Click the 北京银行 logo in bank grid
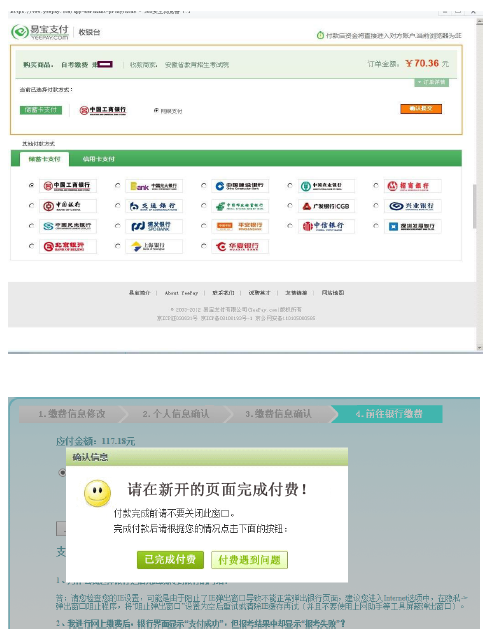The height and width of the screenshot is (633, 491). (68, 246)
